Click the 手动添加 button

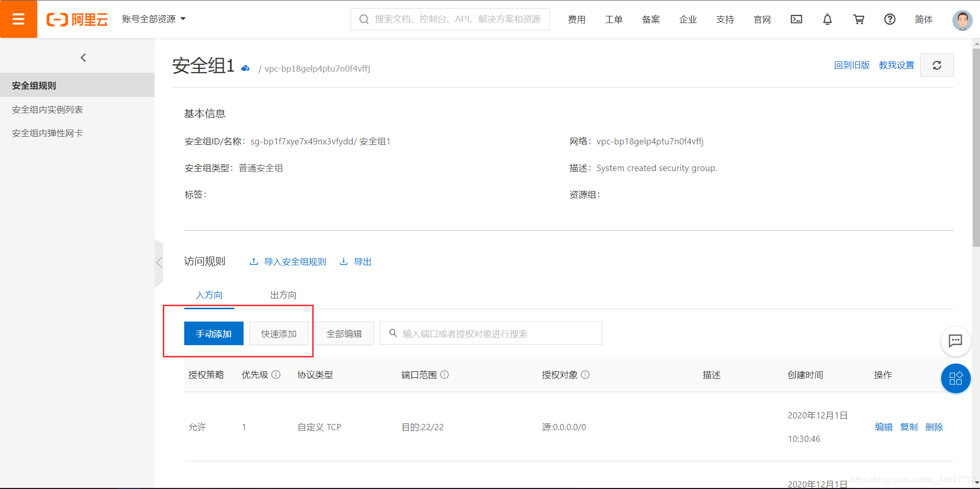coord(213,333)
